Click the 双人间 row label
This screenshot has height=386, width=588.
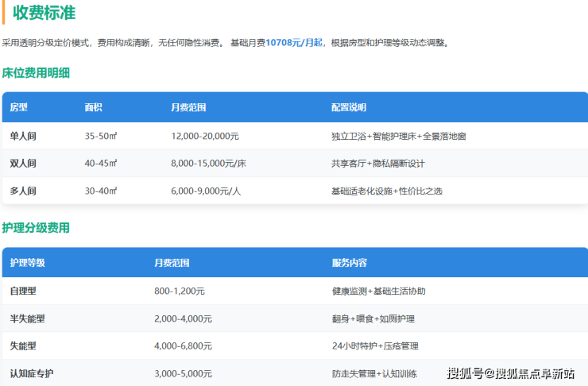pyautogui.click(x=23, y=164)
